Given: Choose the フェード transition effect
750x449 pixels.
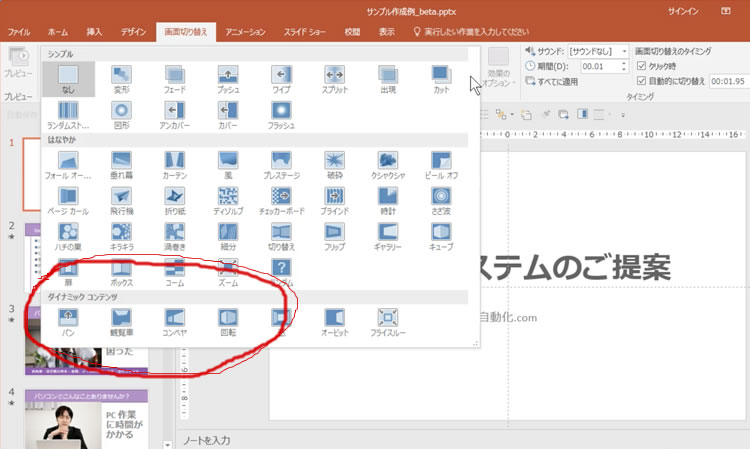Looking at the screenshot, I should coord(175,79).
